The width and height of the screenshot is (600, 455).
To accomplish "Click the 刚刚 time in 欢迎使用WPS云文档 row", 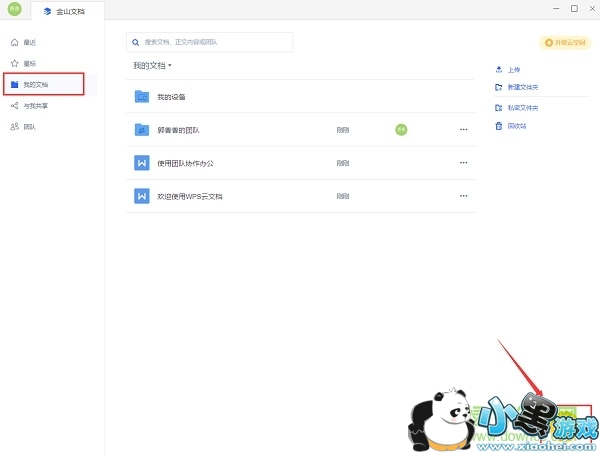I will (x=343, y=196).
